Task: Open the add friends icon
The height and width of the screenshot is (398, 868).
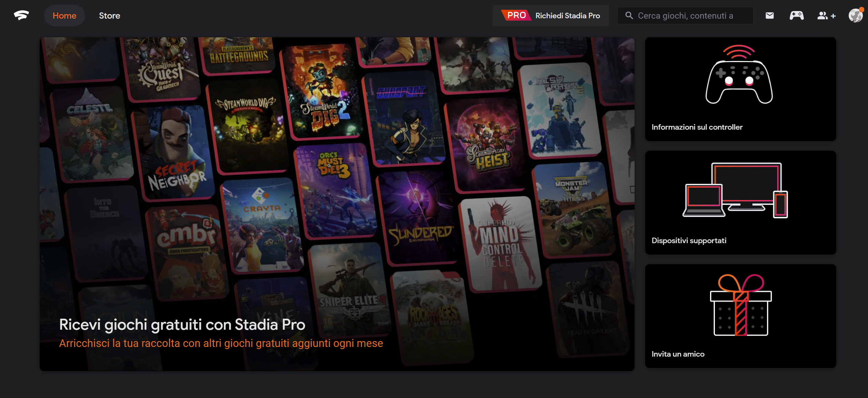Action: (826, 16)
